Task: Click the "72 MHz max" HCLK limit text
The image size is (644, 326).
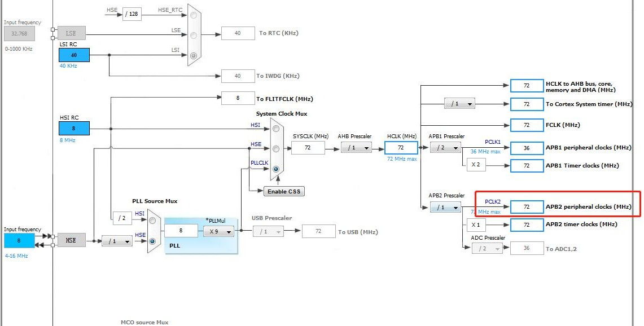Action: (x=402, y=159)
